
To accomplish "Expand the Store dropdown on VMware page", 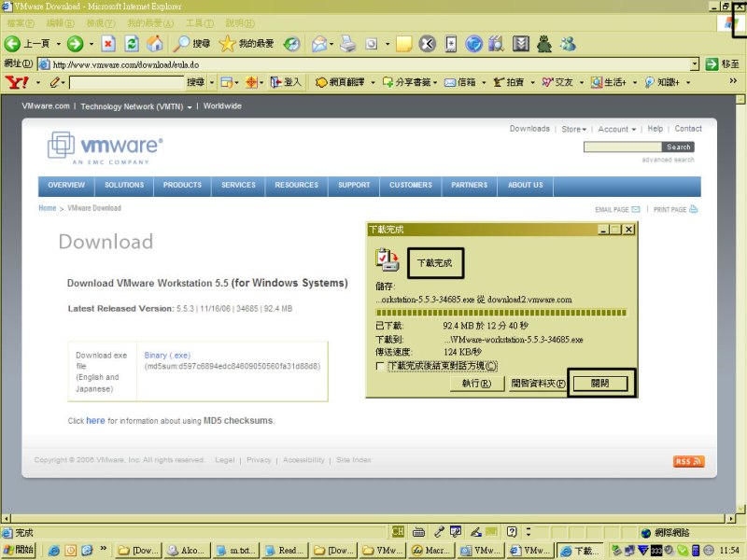I will pos(585,130).
